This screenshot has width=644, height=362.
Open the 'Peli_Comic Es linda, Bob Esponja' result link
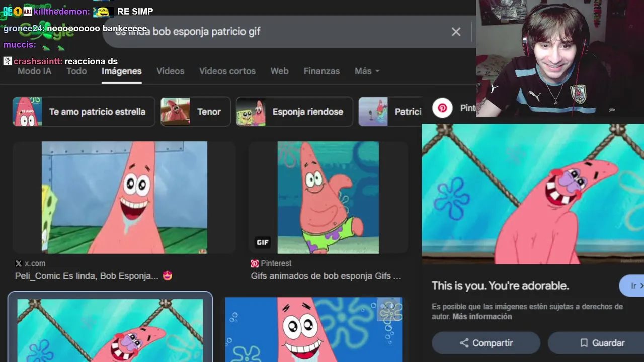pyautogui.click(x=94, y=276)
